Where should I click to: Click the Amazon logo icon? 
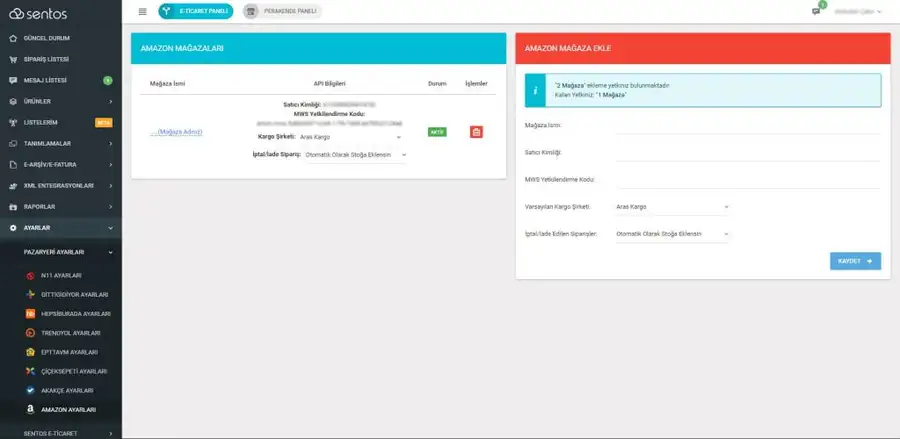pos(30,410)
